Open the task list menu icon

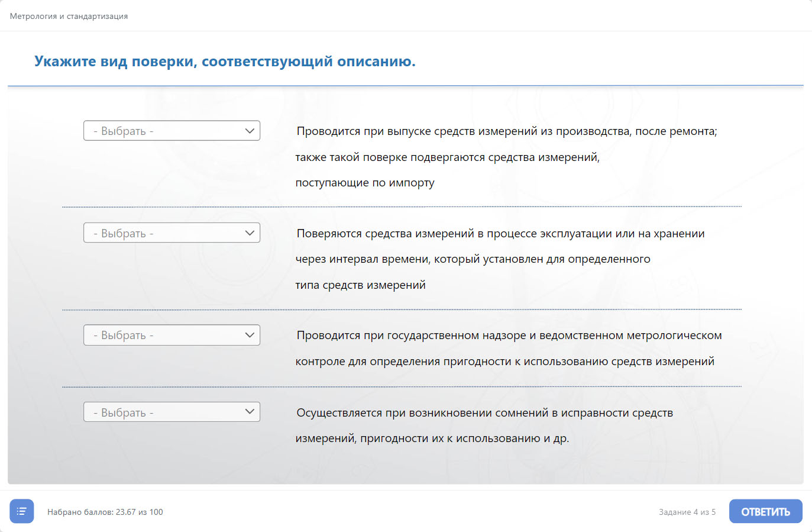click(x=22, y=511)
